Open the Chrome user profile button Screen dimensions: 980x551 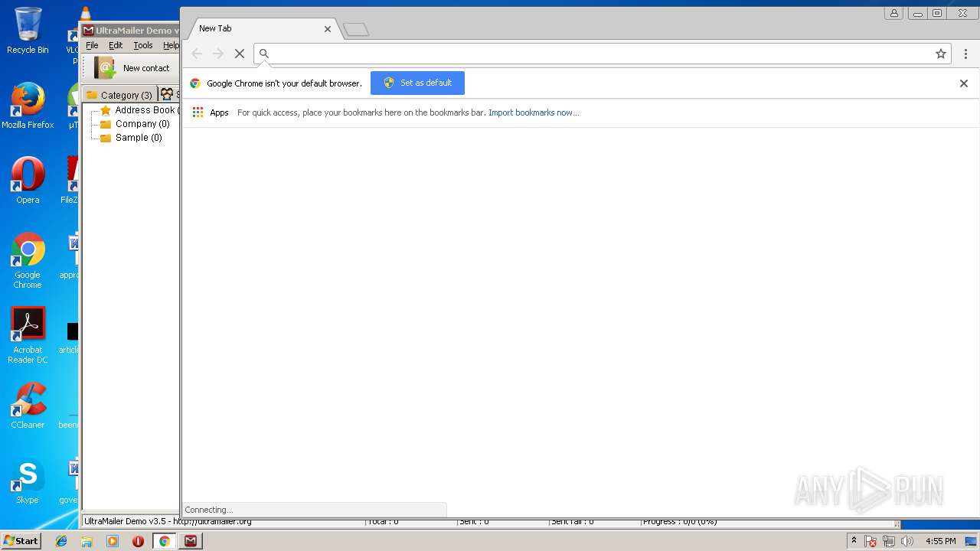[893, 13]
